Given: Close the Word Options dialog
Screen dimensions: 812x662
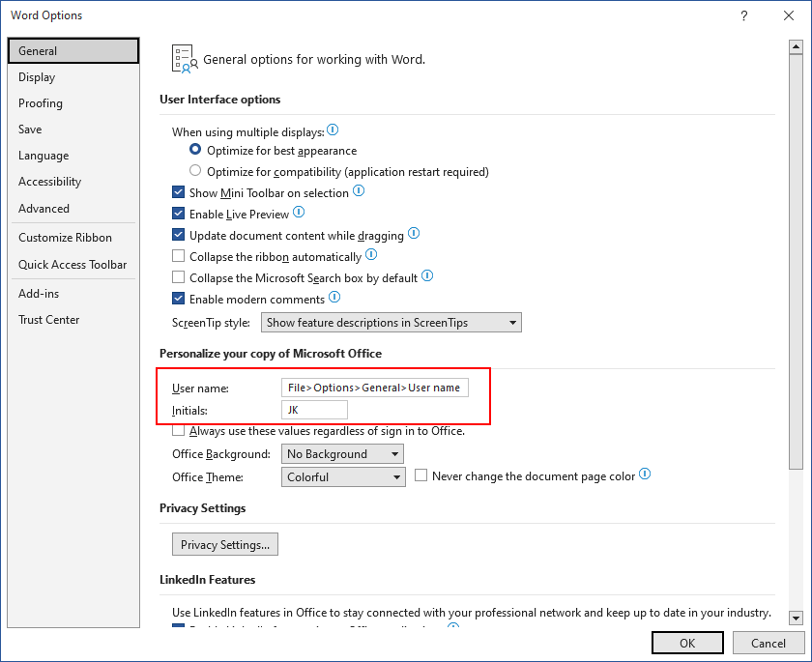Looking at the screenshot, I should tap(789, 15).
